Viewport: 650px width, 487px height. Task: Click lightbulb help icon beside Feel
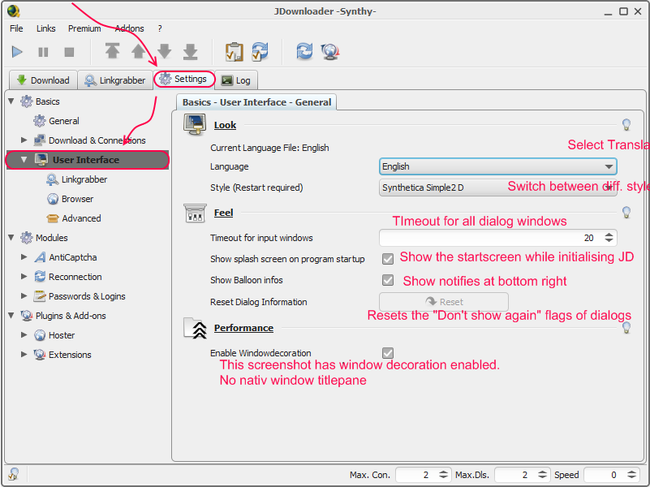626,212
